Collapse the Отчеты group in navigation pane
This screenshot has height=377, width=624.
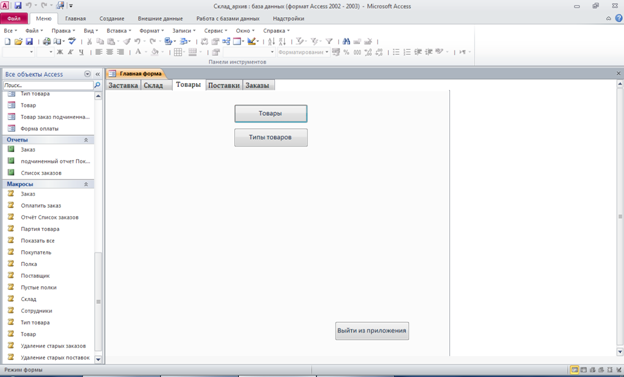pos(86,140)
